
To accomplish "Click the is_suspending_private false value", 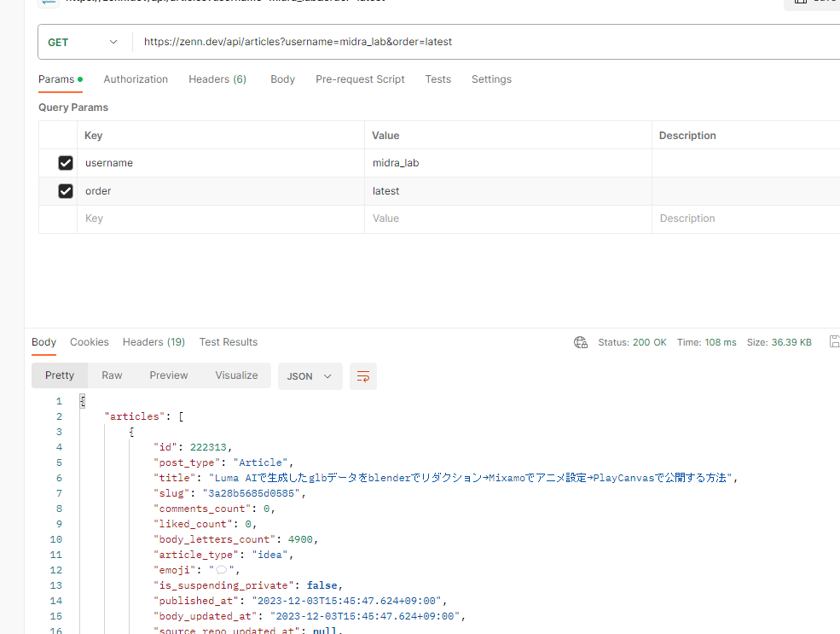I will point(322,585).
